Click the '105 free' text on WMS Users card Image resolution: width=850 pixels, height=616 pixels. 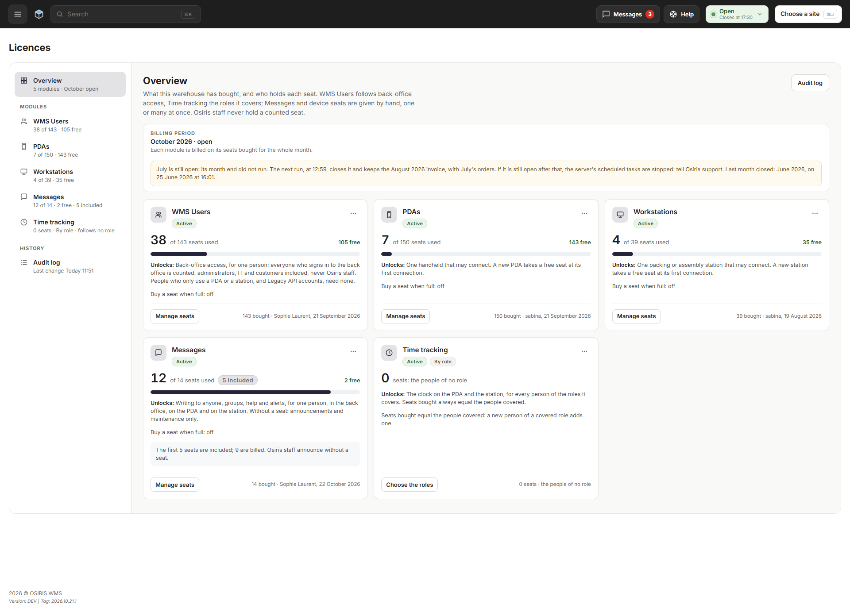[349, 242]
